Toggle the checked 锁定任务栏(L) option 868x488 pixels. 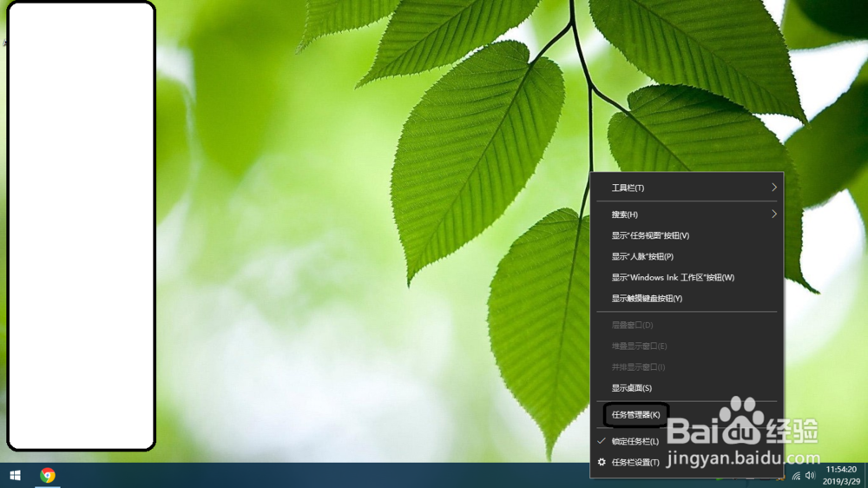point(687,441)
